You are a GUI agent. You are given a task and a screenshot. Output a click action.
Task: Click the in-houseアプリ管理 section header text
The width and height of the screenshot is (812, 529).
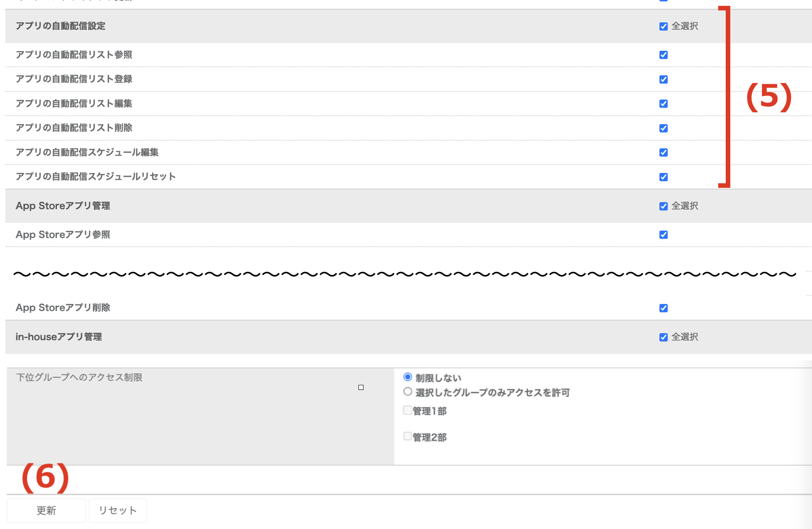[x=59, y=337]
